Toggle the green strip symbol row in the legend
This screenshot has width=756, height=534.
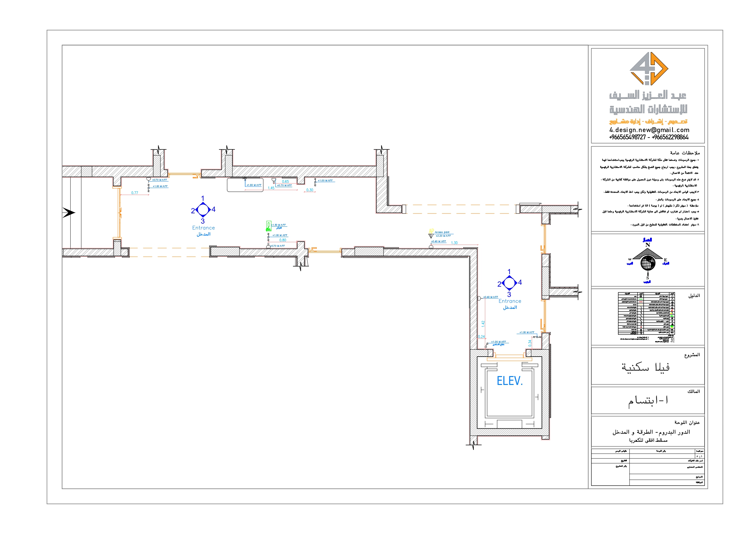(672, 316)
